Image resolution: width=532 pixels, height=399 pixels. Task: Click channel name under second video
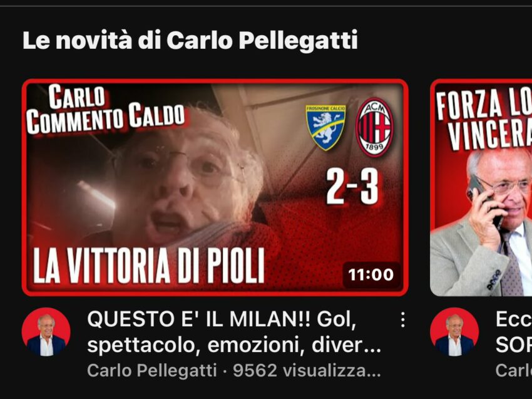[x=514, y=370]
